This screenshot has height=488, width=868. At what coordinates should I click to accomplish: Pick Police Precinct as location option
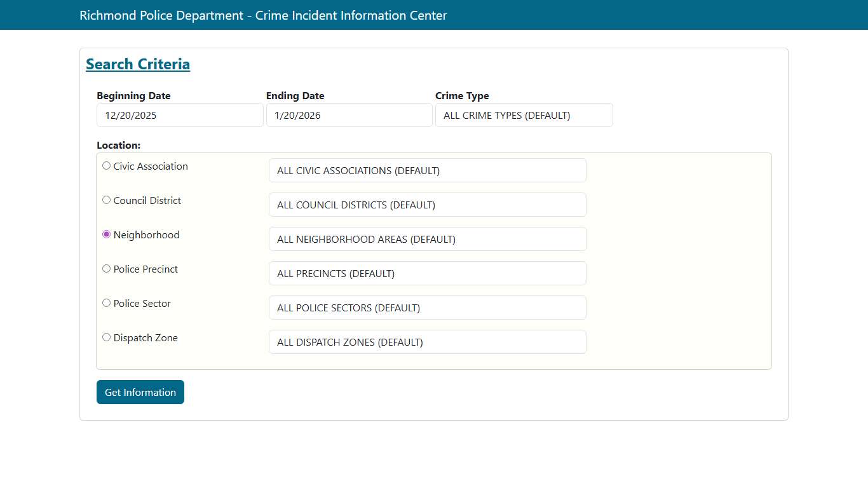click(x=106, y=268)
